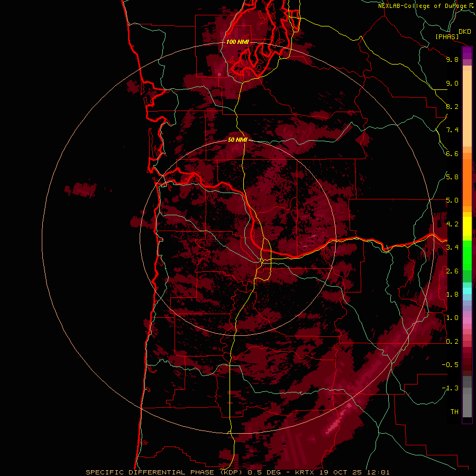Click the 9.8 scale value
Image resolution: width=476 pixels, height=476 pixels.
tap(452, 59)
